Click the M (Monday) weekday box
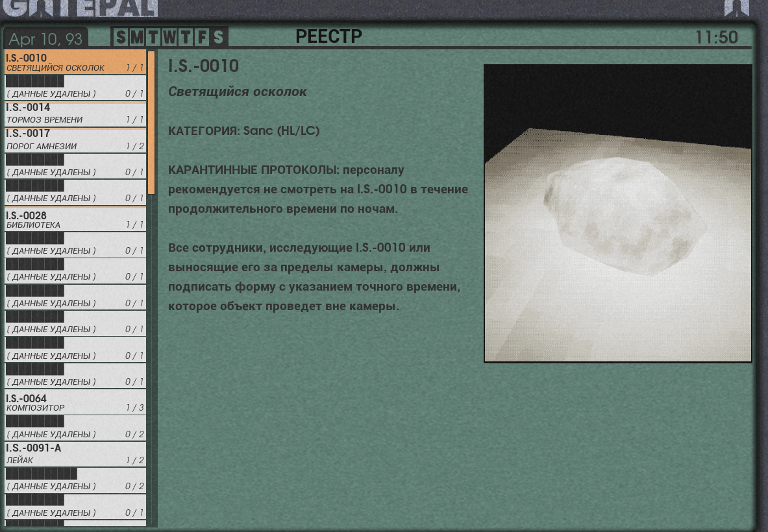 tap(137, 37)
